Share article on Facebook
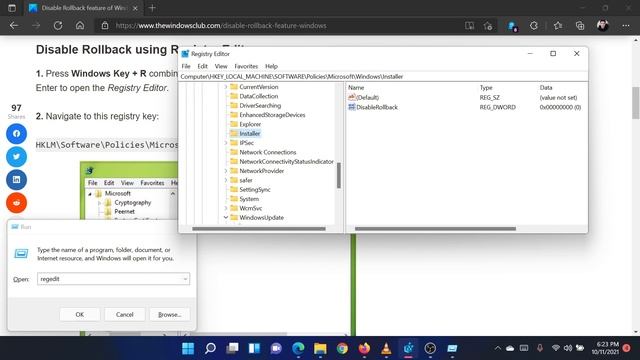Screen dimensions: 640x360 [x=16, y=133]
